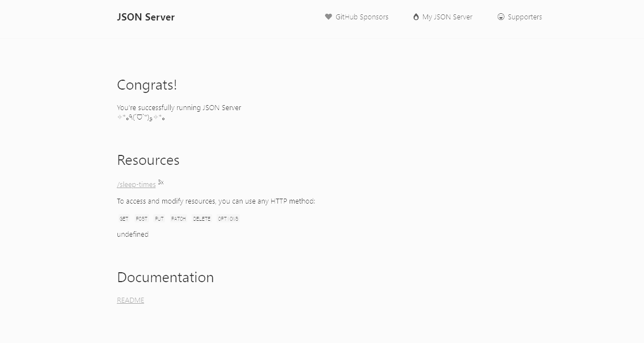
Task: Click the OPTIONS method badge
Action: point(228,219)
